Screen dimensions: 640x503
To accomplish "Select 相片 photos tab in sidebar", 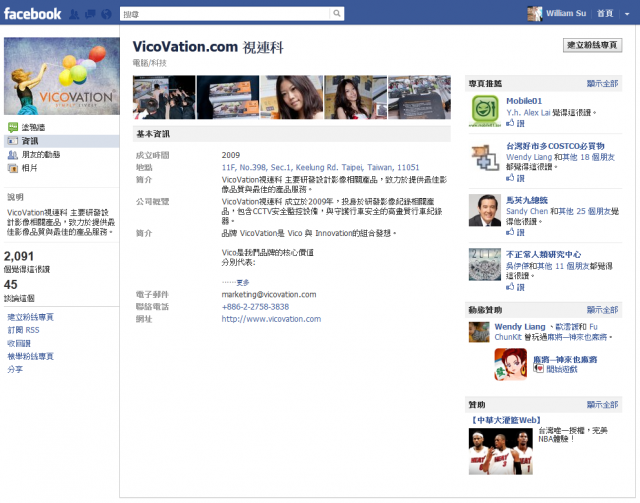I will click(x=29, y=168).
